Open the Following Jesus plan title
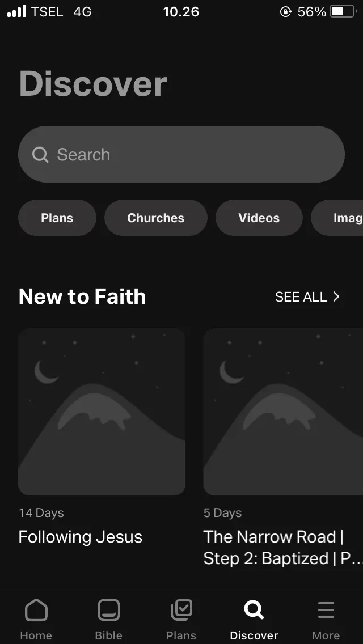 point(81,537)
